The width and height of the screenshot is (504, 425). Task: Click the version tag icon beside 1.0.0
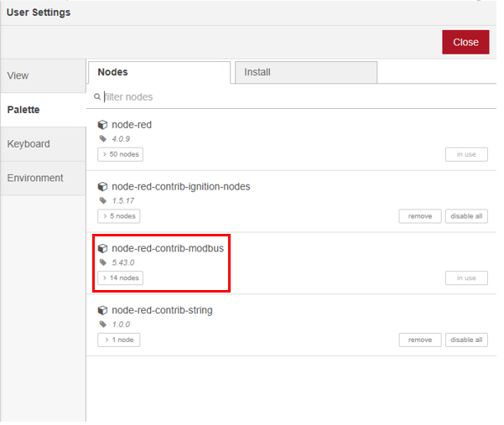tap(103, 324)
